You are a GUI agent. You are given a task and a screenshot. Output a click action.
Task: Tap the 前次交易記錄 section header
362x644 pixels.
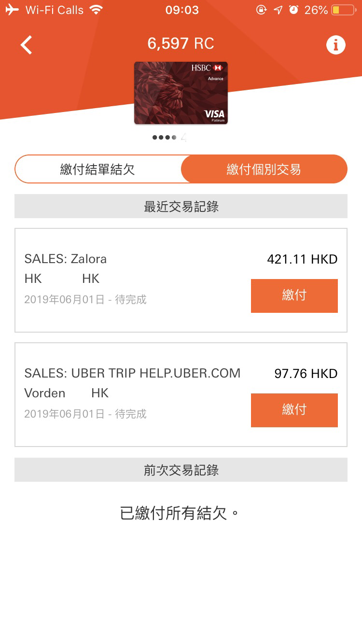(x=181, y=470)
